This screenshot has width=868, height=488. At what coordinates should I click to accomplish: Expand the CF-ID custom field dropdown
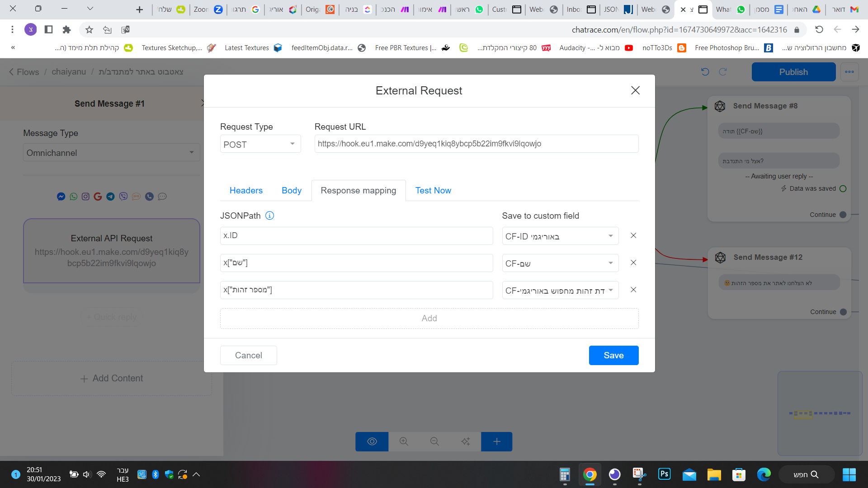[560, 236]
